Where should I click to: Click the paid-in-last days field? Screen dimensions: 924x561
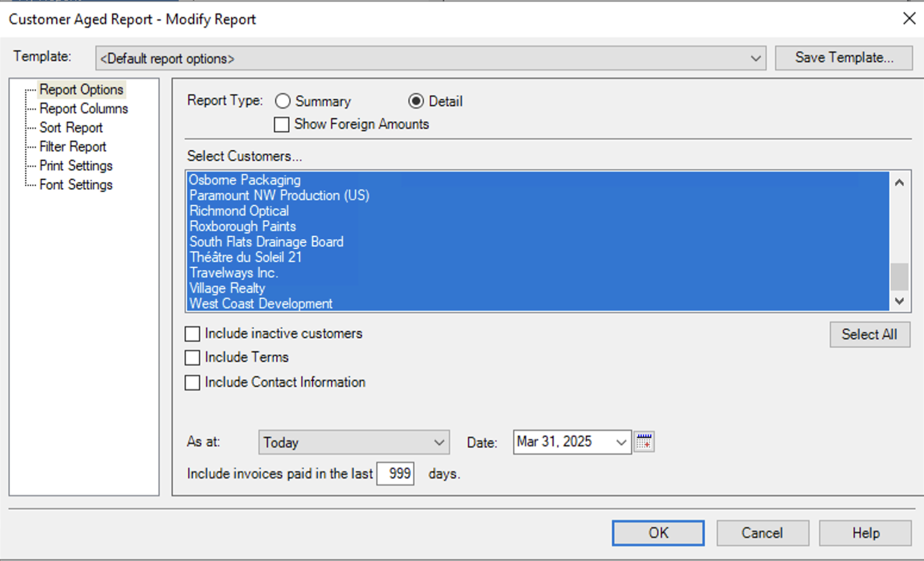click(x=395, y=474)
